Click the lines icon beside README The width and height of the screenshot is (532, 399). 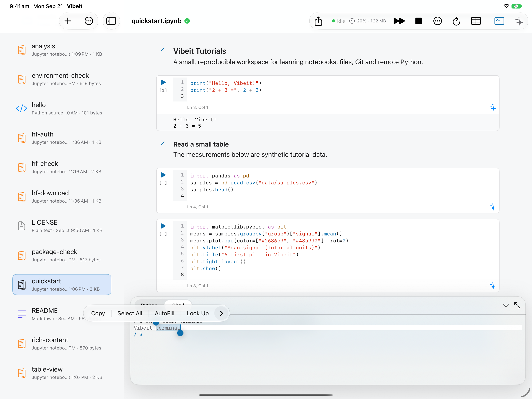tap(21, 314)
